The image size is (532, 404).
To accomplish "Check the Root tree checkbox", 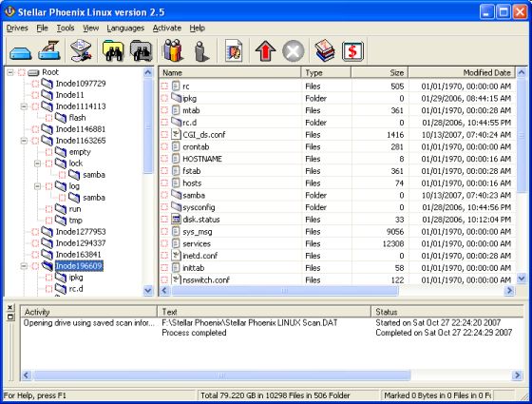I will tap(22, 72).
